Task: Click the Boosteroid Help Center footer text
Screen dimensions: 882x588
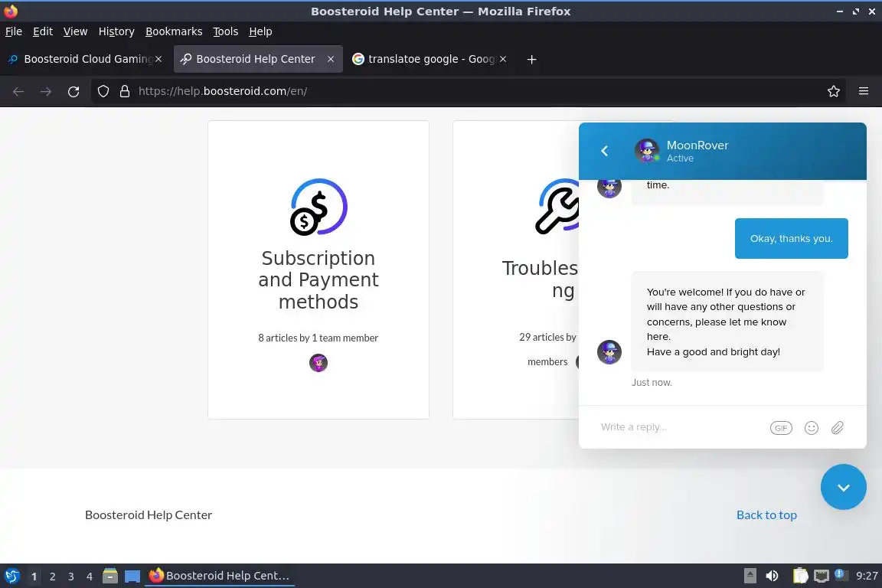Action: (x=149, y=514)
